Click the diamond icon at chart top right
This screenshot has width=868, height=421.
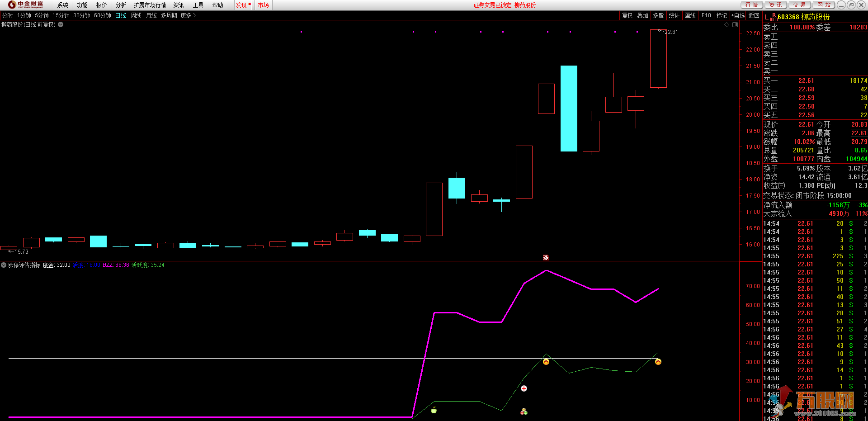tap(727, 24)
